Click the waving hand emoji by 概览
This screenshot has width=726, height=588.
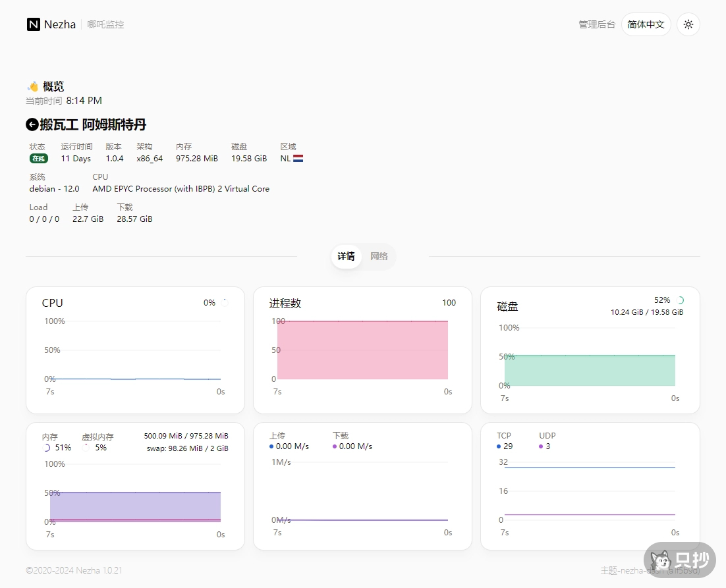click(x=32, y=86)
